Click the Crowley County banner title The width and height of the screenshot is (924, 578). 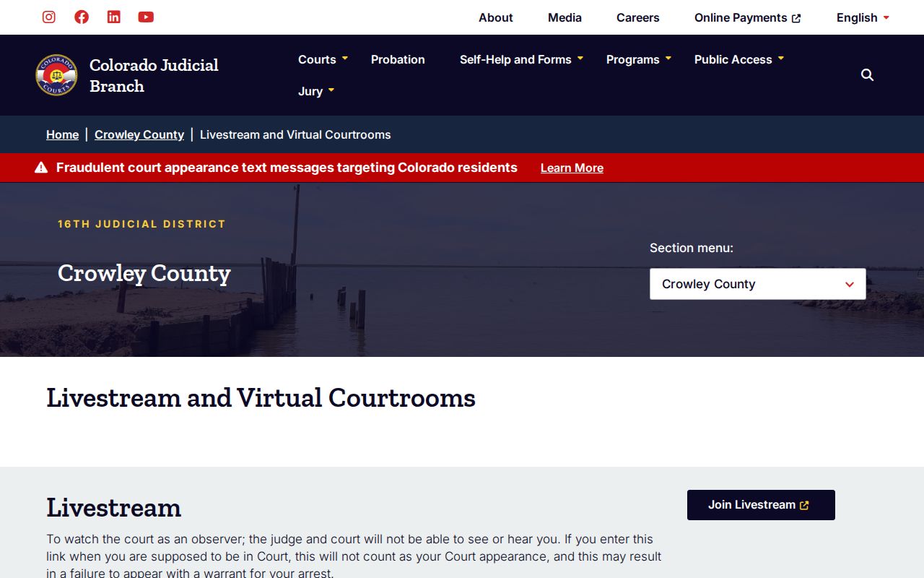click(x=144, y=273)
